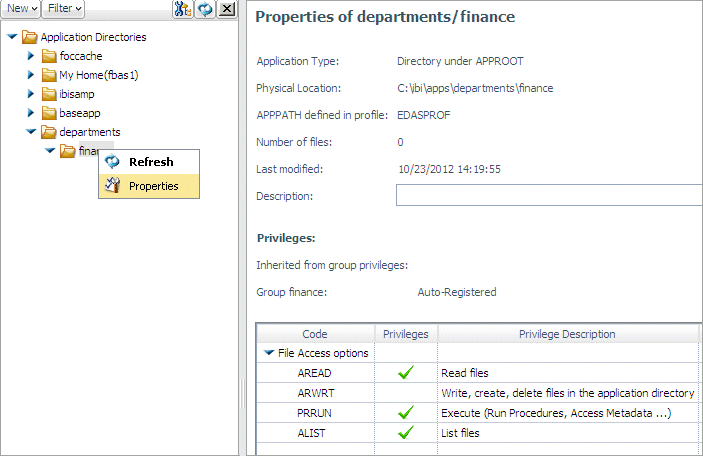Open the Filter dropdown menu
The height and width of the screenshot is (456, 703).
(x=64, y=9)
